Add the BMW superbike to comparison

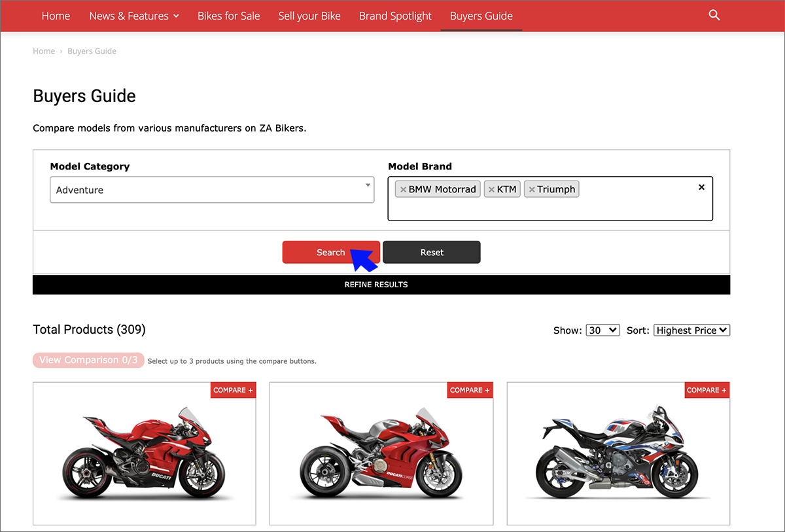tap(706, 390)
